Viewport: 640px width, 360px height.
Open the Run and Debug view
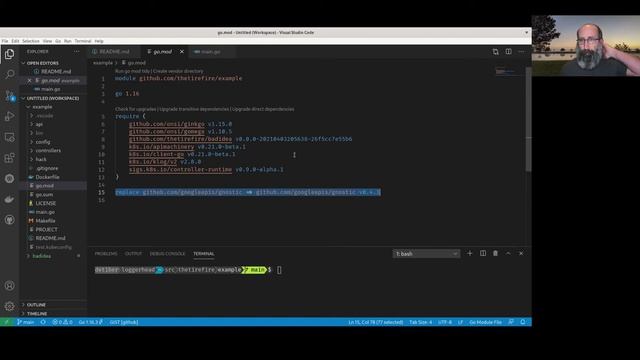9,116
